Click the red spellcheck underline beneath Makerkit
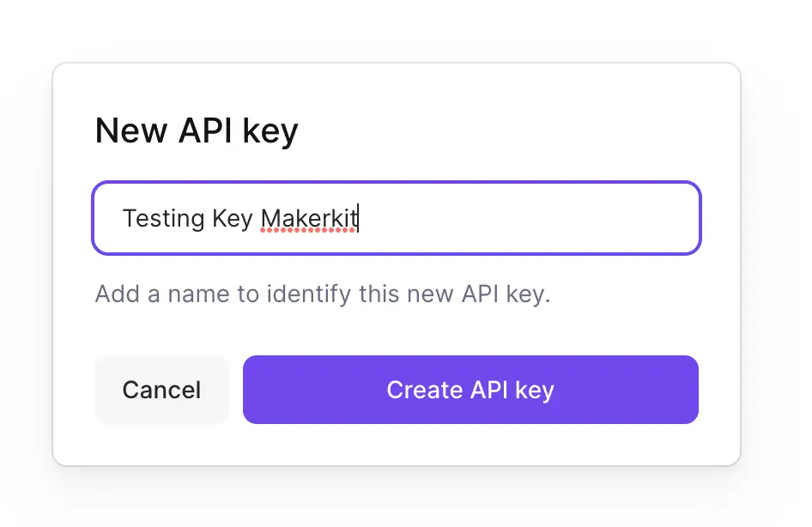This screenshot has width=812, height=527. point(309,232)
